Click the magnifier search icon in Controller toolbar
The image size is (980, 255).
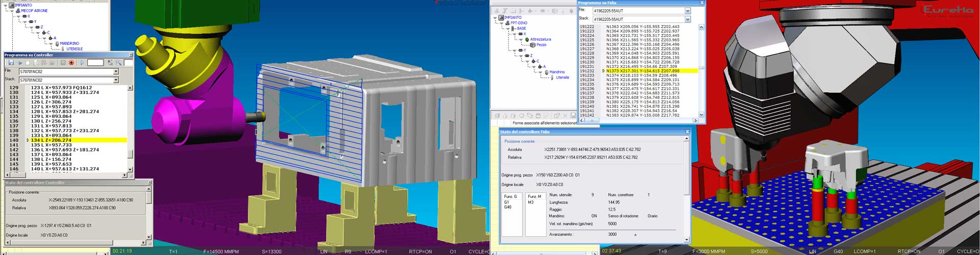[x=118, y=63]
